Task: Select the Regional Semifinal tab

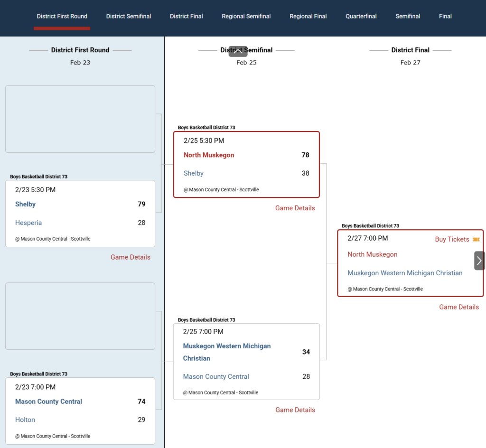Action: click(246, 16)
